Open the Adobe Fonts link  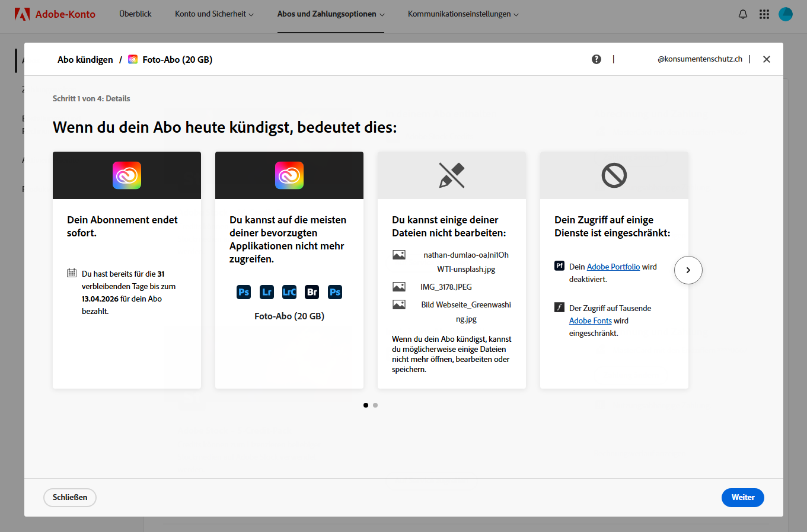590,321
